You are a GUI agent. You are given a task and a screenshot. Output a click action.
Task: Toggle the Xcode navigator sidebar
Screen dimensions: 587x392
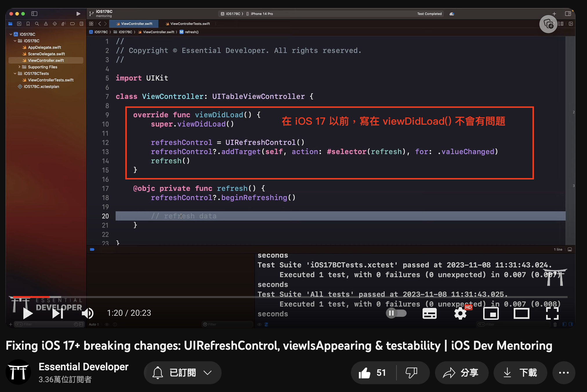click(x=34, y=14)
